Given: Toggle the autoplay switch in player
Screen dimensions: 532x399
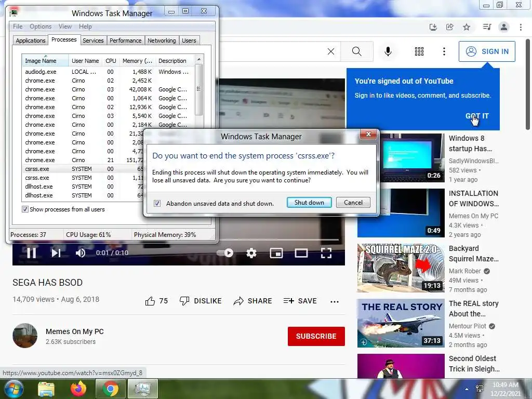Looking at the screenshot, I should [x=225, y=253].
